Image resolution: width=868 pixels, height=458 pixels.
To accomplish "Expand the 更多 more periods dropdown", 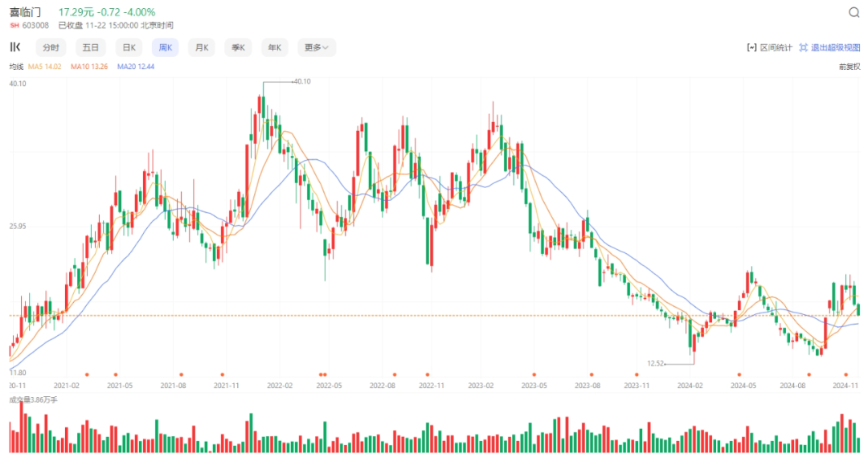I will click(x=317, y=47).
